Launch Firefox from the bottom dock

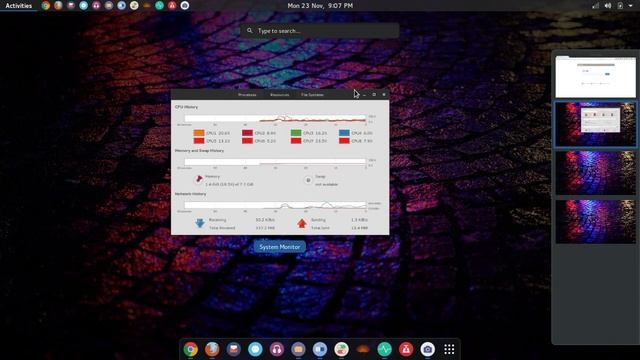(212, 349)
